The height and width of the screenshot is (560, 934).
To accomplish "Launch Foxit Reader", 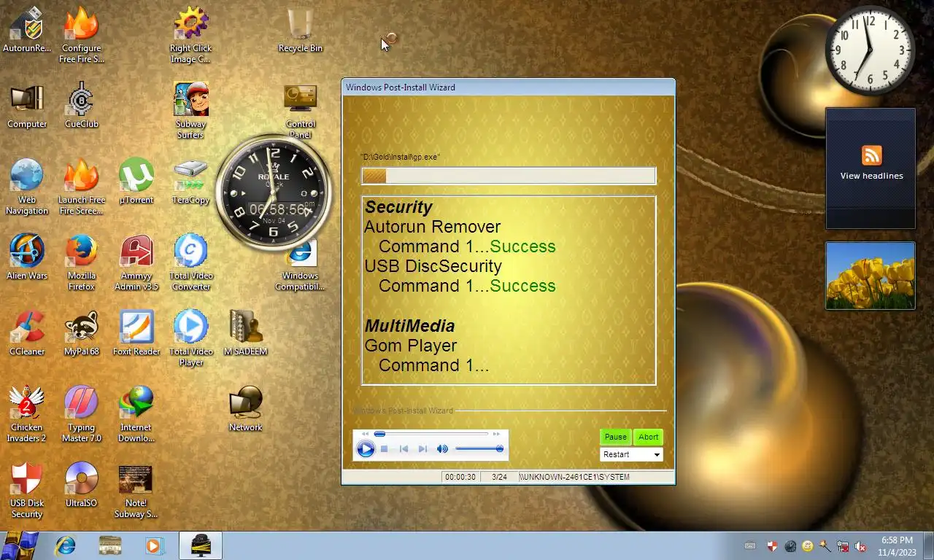I will [136, 334].
